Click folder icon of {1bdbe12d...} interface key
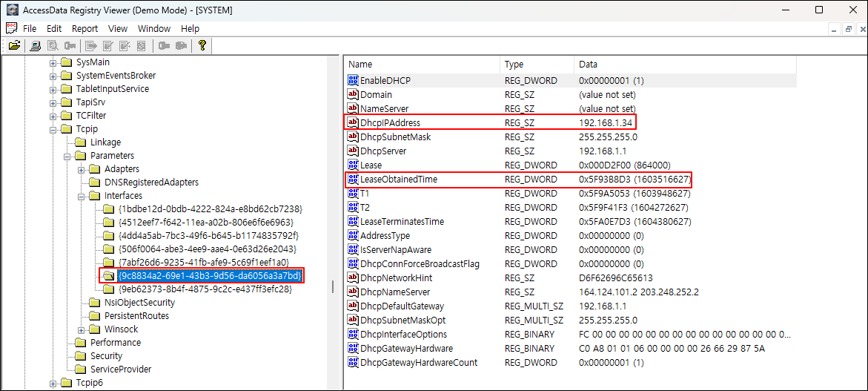Viewport: 868px width, 391px height. click(x=108, y=208)
